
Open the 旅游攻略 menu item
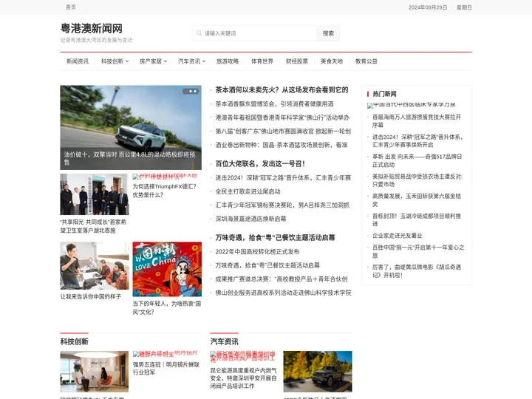coord(228,61)
